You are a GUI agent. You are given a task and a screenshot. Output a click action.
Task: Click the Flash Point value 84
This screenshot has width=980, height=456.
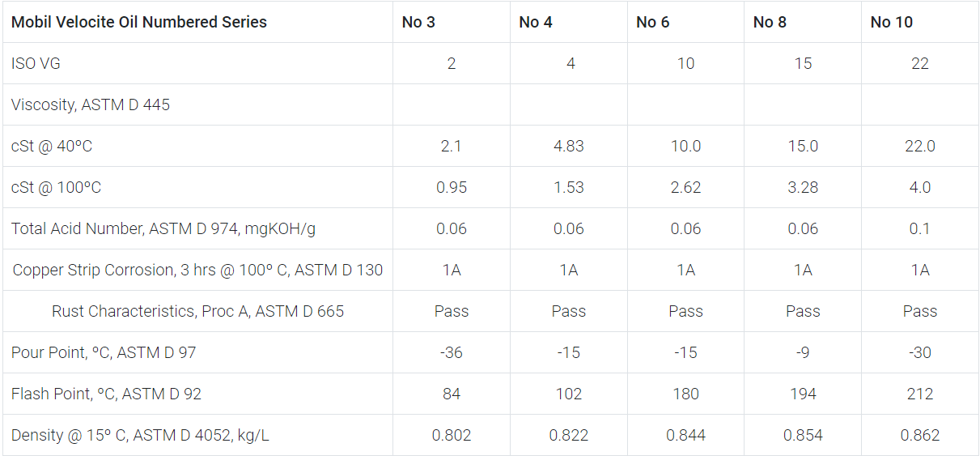[x=452, y=394]
